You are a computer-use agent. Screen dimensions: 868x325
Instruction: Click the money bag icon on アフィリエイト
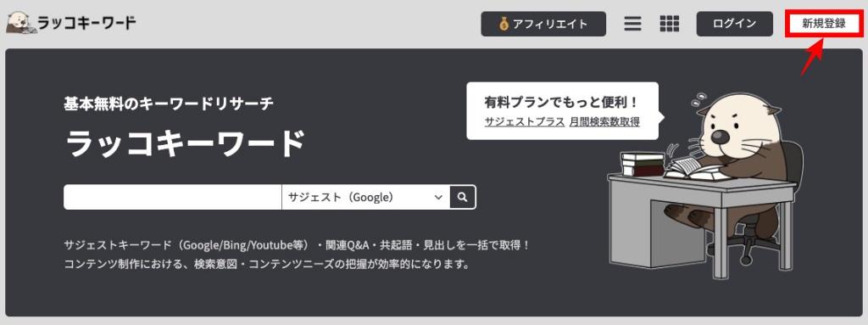pos(504,24)
